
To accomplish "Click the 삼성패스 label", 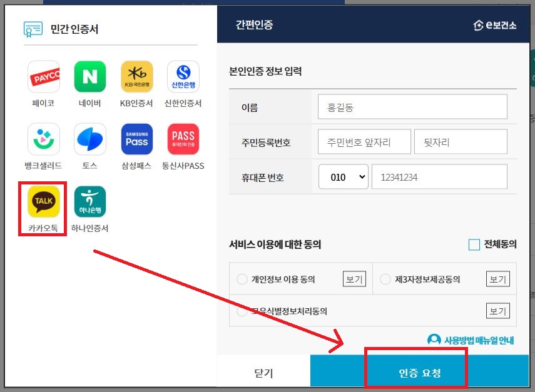I will pos(136,166).
